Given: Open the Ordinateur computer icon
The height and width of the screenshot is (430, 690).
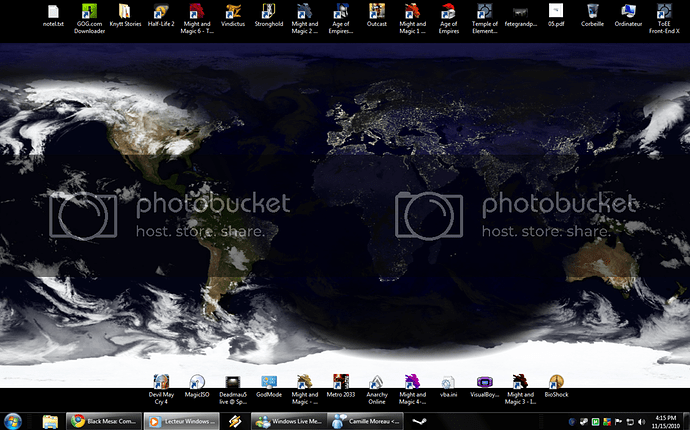Looking at the screenshot, I should pos(628,12).
